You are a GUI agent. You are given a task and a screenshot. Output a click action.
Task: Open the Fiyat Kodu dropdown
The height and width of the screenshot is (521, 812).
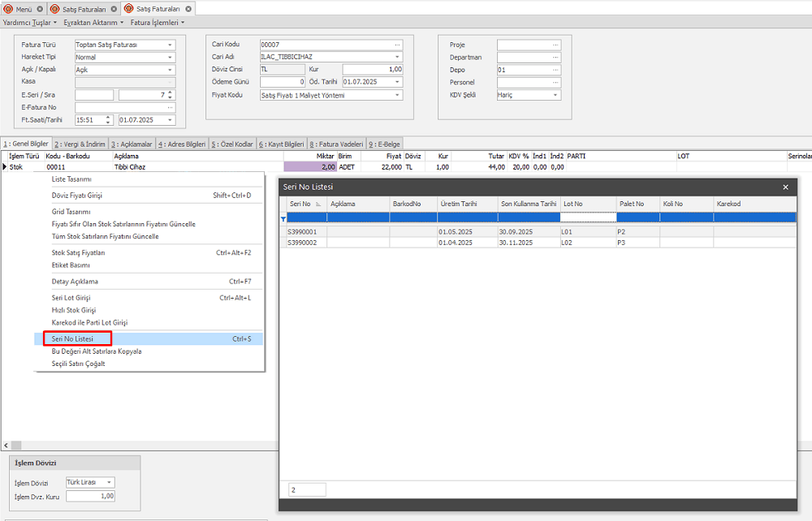click(x=398, y=95)
